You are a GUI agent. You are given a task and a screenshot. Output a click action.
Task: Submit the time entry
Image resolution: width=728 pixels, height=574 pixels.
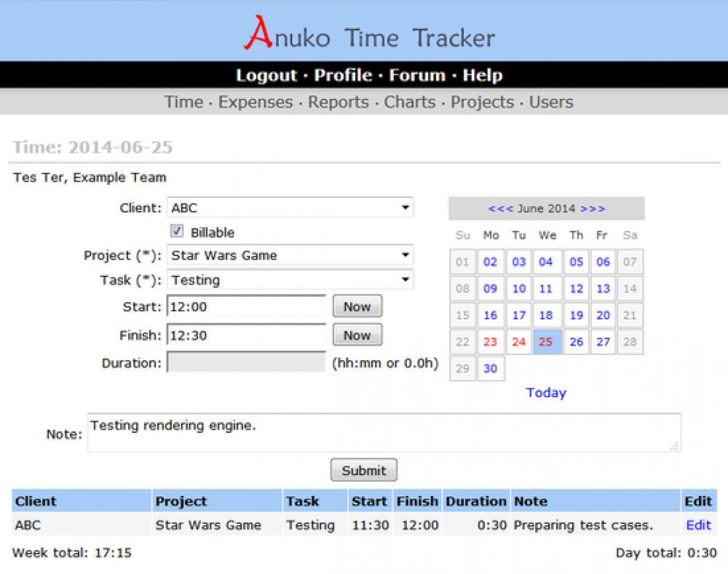pyautogui.click(x=363, y=469)
